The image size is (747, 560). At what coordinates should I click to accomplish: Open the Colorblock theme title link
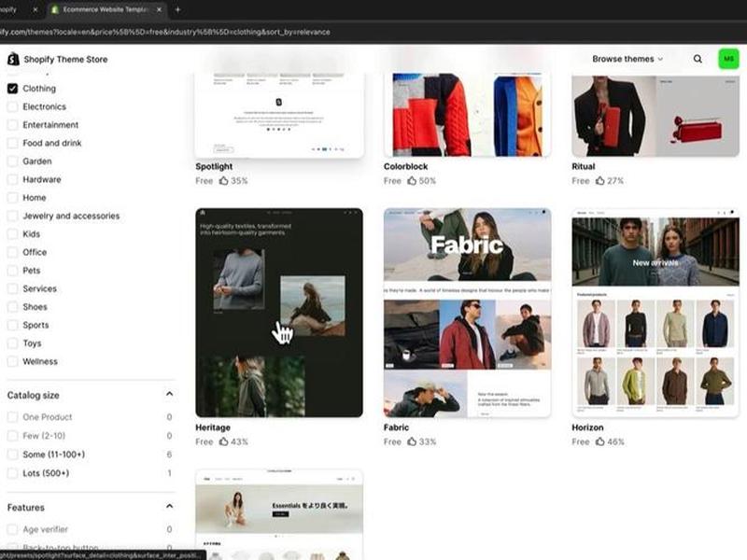(405, 167)
